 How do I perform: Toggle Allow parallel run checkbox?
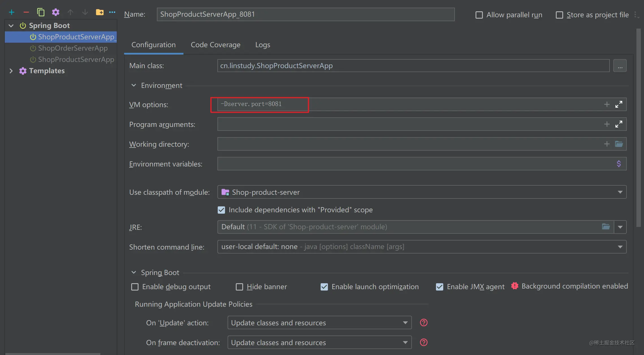[479, 15]
